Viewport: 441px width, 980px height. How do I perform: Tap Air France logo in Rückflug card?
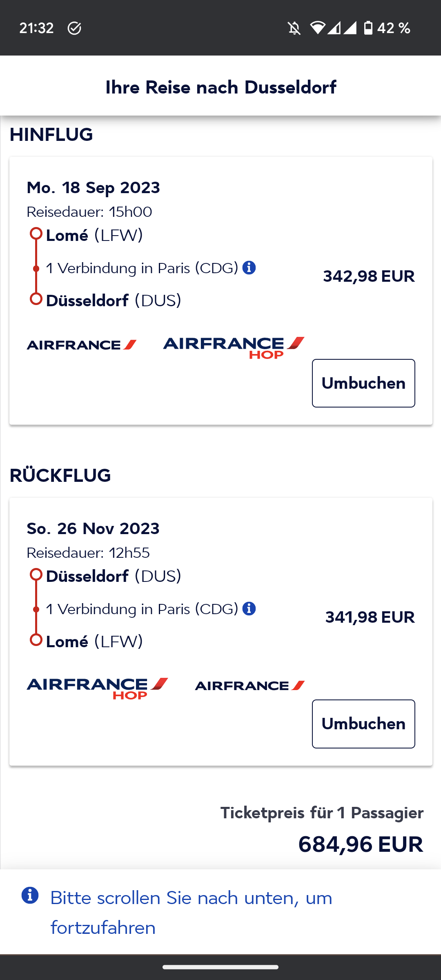click(250, 686)
